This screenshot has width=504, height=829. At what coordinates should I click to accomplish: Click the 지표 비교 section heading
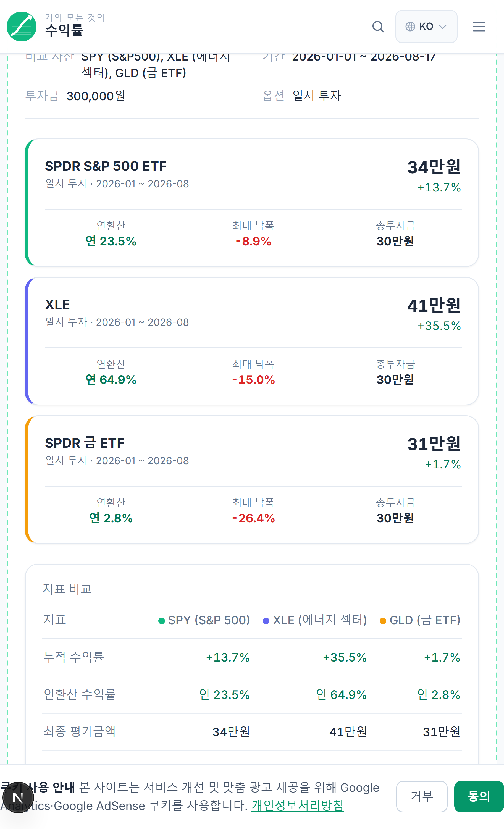click(67, 589)
